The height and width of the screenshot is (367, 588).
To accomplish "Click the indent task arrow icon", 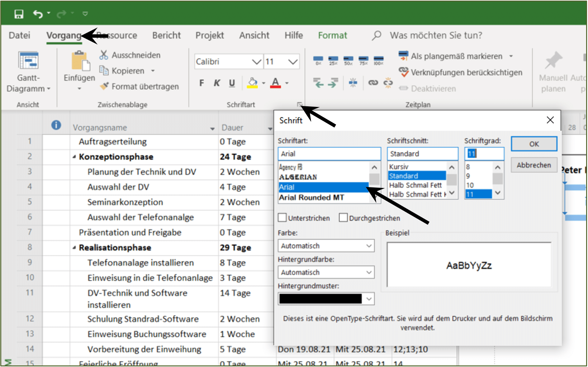I will (x=333, y=83).
